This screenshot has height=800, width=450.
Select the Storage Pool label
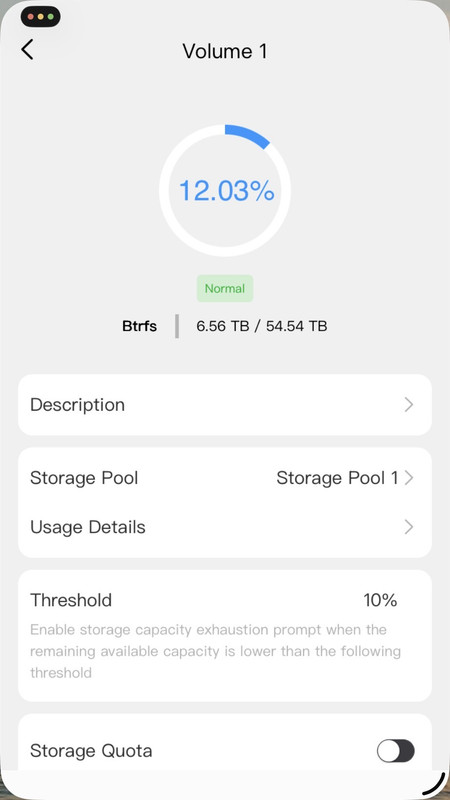pyautogui.click(x=84, y=478)
